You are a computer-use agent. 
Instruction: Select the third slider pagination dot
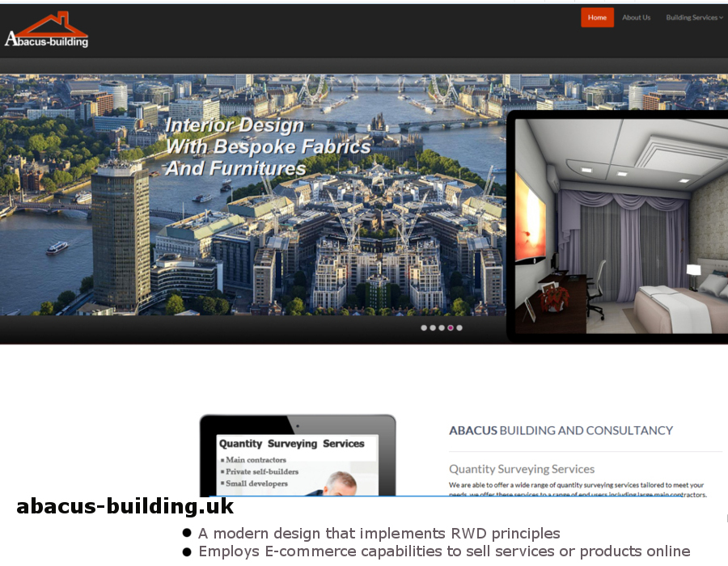point(442,328)
